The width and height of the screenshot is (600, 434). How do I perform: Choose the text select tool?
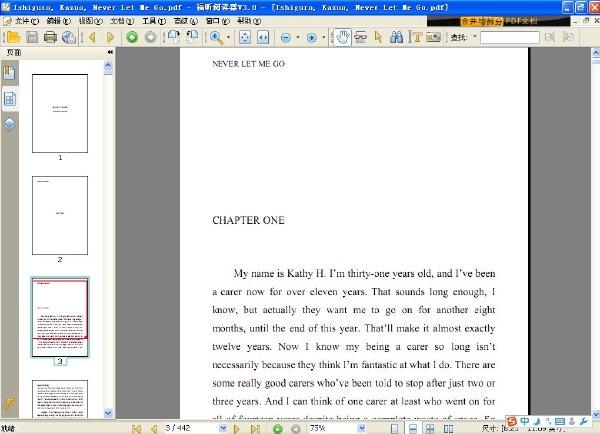click(x=415, y=37)
